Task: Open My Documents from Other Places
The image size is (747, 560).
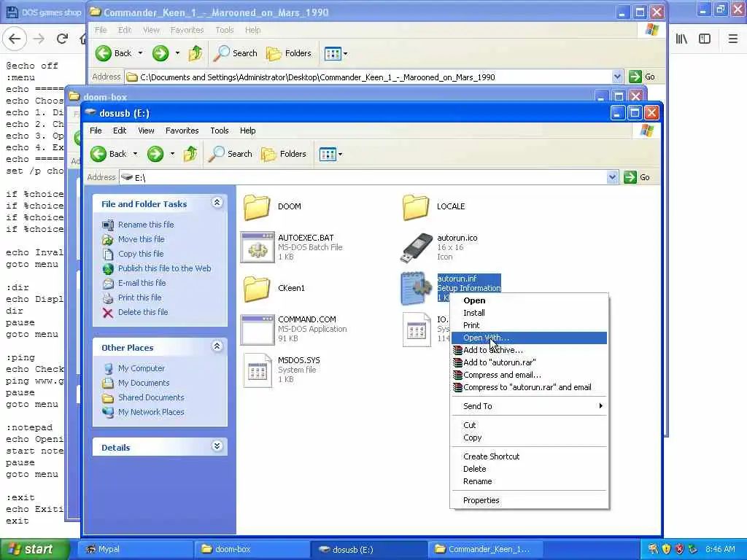Action: coord(144,383)
